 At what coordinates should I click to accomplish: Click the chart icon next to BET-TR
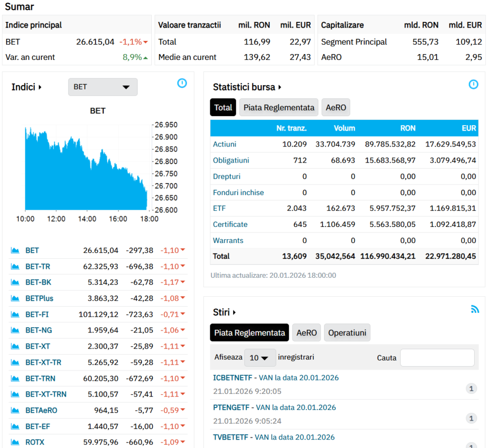tap(15, 266)
